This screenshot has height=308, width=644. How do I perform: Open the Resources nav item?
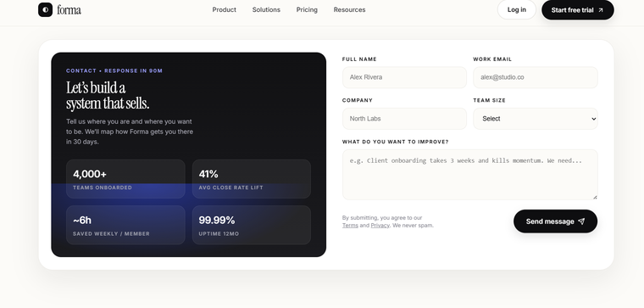pyautogui.click(x=349, y=9)
